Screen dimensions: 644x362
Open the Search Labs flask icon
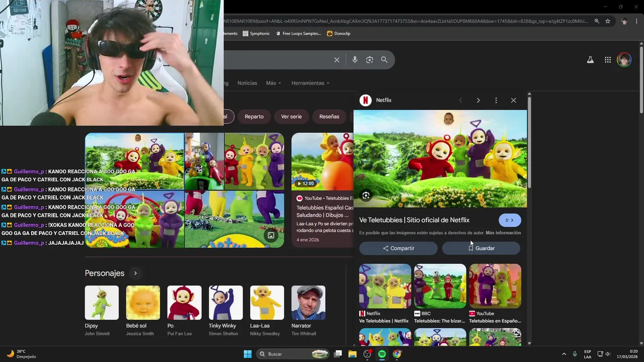590,60
